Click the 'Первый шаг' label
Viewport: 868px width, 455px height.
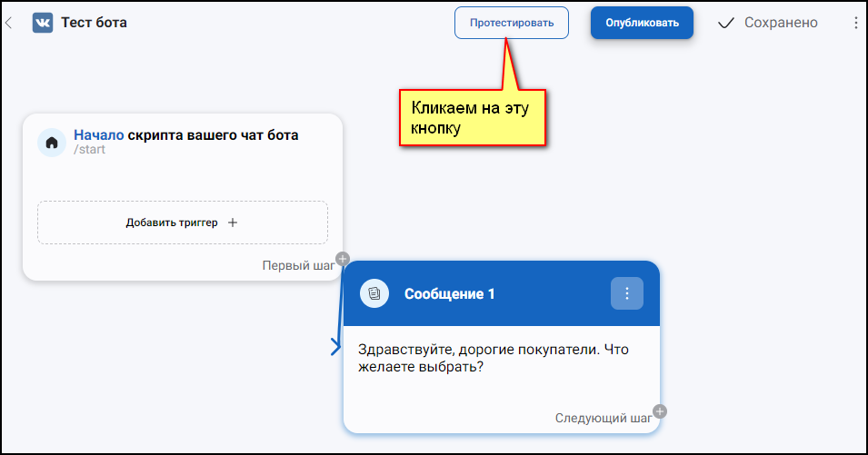pyautogui.click(x=298, y=265)
